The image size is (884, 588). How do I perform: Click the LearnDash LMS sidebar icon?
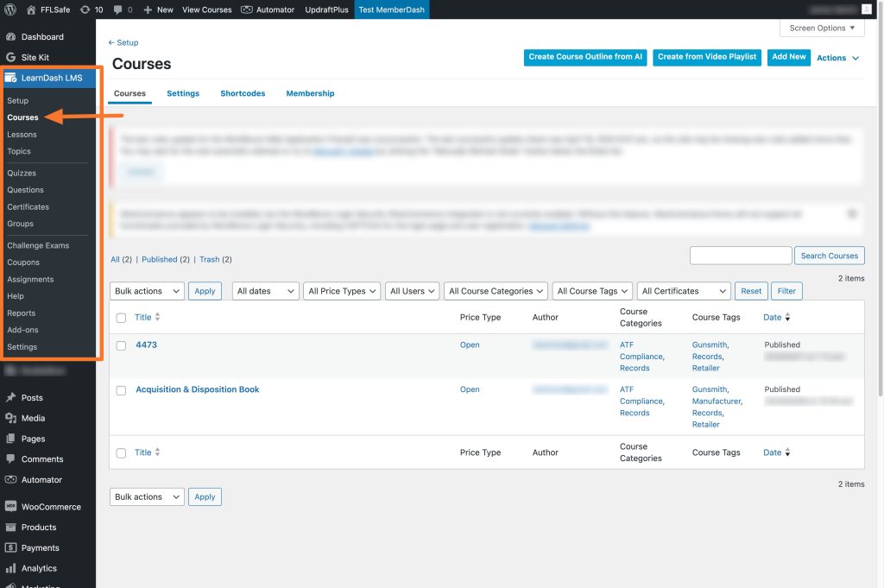point(10,78)
